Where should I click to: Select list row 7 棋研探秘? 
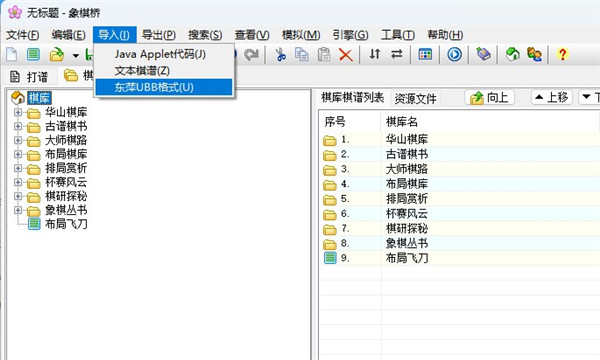click(x=460, y=229)
